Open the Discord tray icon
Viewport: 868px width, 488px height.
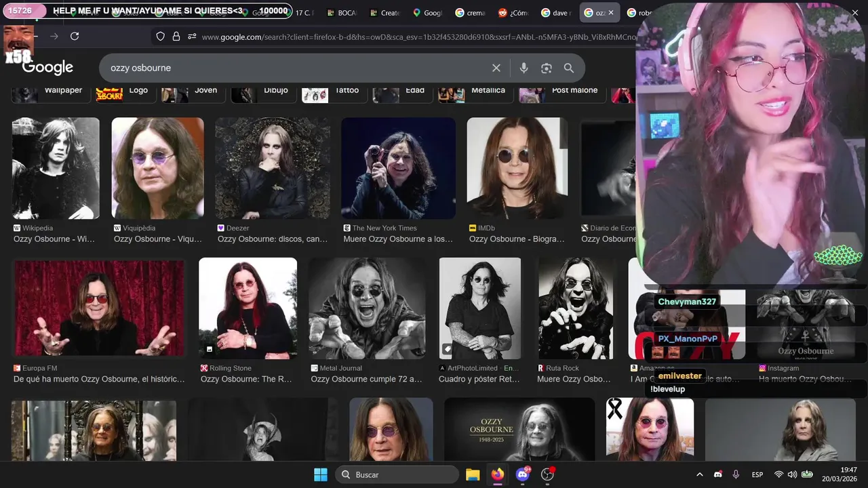[718, 474]
